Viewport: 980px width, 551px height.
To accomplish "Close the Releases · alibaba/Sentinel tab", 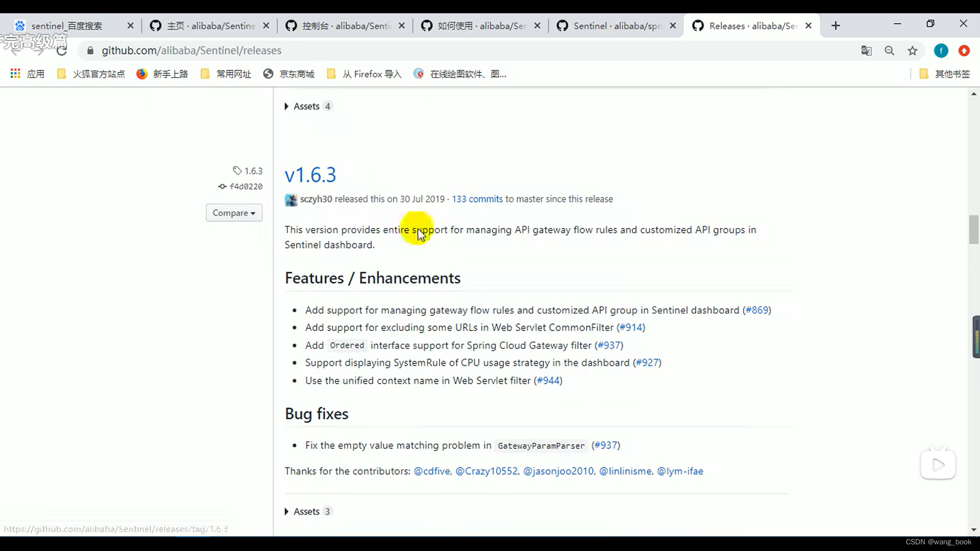I will click(808, 26).
